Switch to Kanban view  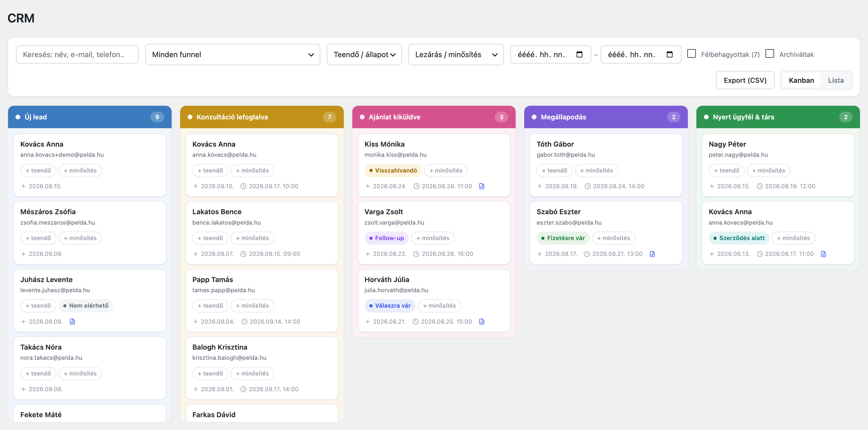[801, 80]
